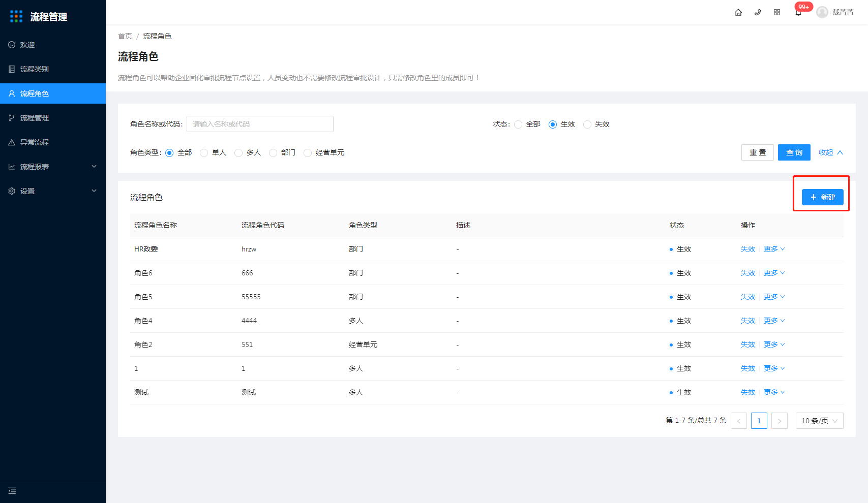Screen dimensions: 868x503
Task: Click the 查询 button
Action: [794, 152]
